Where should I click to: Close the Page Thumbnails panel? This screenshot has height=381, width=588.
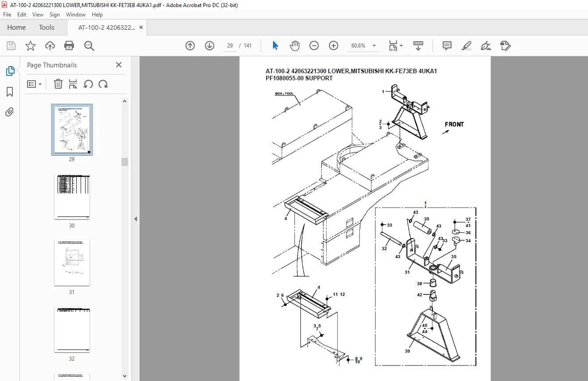click(x=119, y=65)
